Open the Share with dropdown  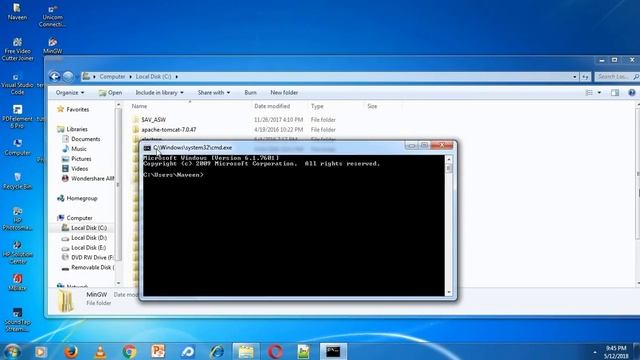(214, 93)
